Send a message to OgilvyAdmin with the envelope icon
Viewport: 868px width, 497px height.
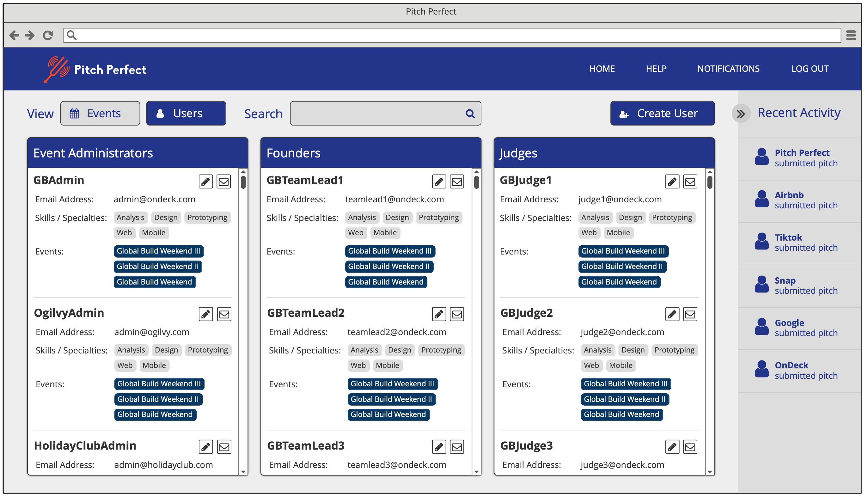tap(224, 314)
